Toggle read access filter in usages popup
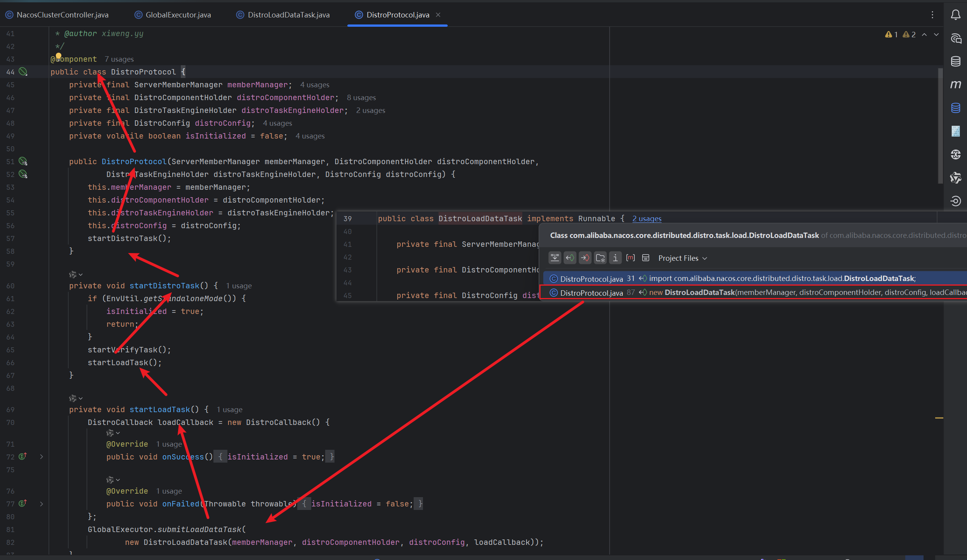 coord(570,258)
